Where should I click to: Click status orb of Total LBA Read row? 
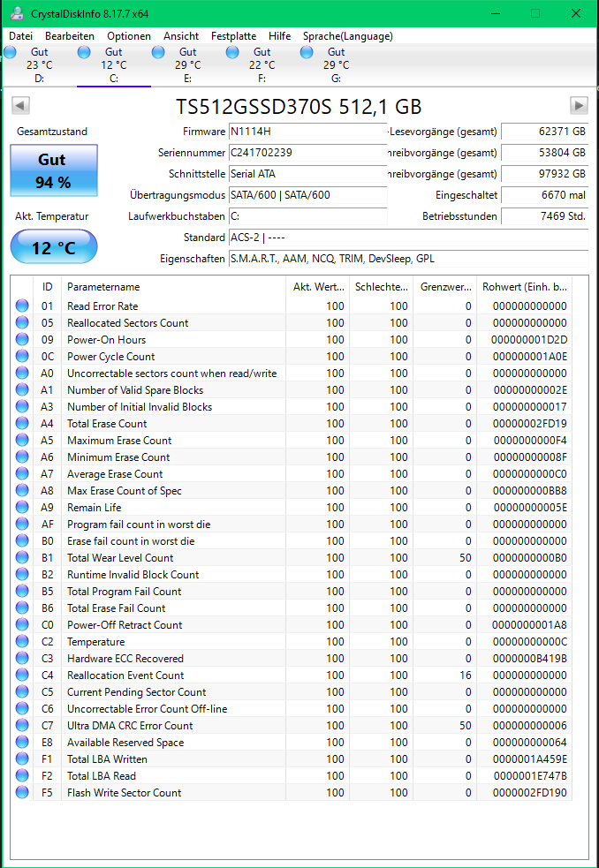pyautogui.click(x=22, y=775)
